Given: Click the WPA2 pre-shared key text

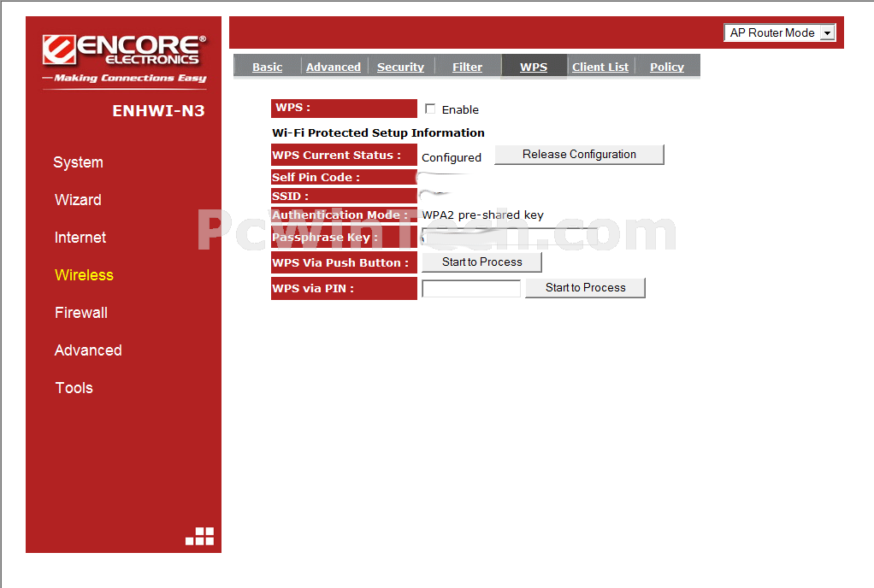Looking at the screenshot, I should tap(482, 215).
